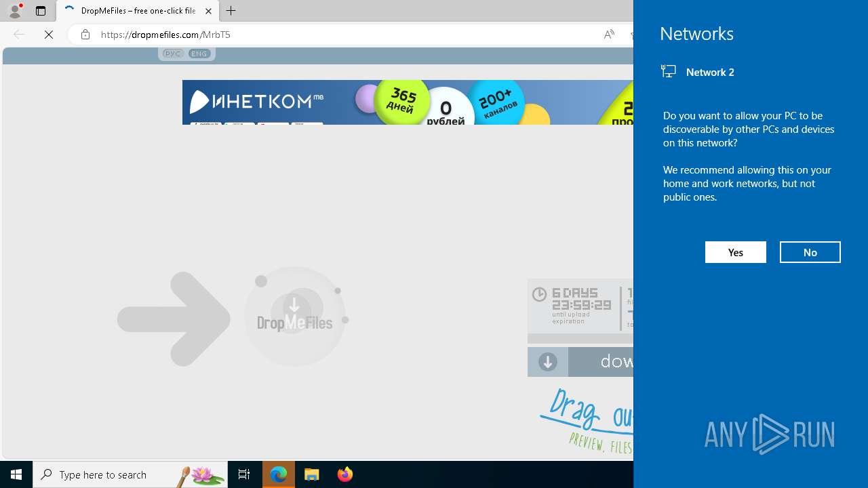Click the gray arrow pointing to DropMeFiles
868x488 pixels.
pyautogui.click(x=174, y=319)
